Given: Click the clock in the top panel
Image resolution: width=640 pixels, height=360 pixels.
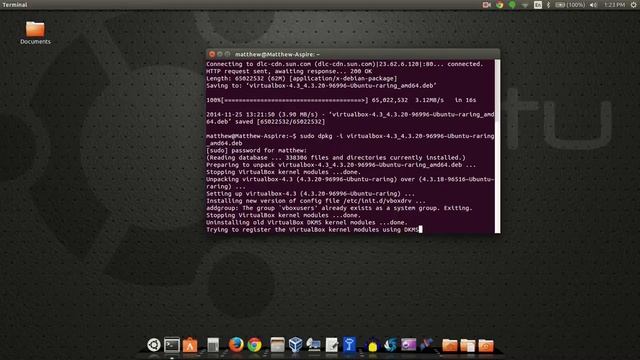Looking at the screenshot, I should (x=614, y=5).
